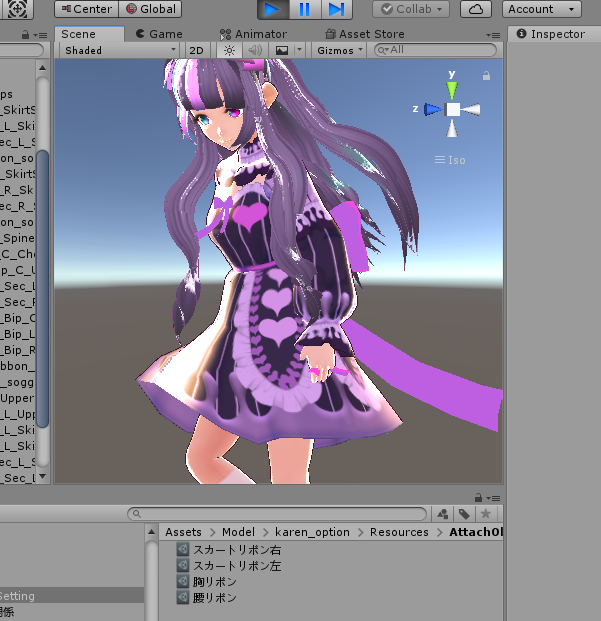The width and height of the screenshot is (601, 621).
Task: Open the Shaded draw mode dropdown
Action: [x=119, y=50]
